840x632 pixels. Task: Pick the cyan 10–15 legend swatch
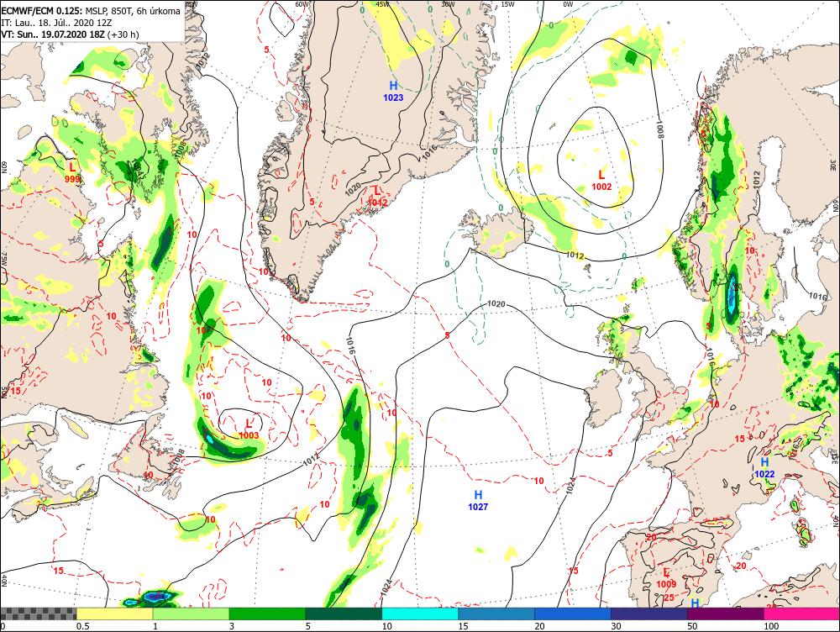pos(420,614)
